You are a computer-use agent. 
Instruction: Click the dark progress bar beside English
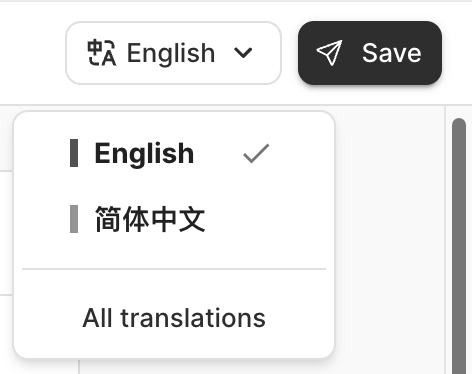[74, 153]
